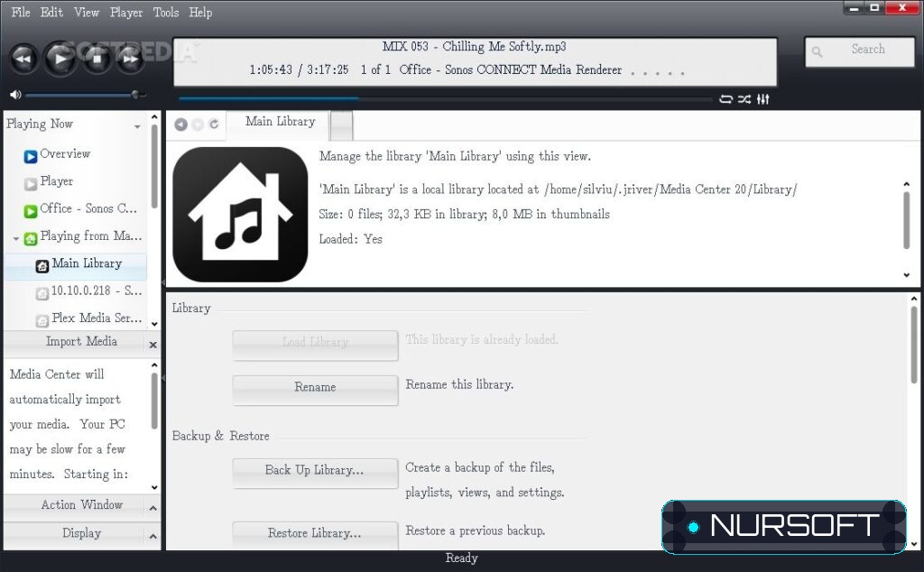This screenshot has width=924, height=572.
Task: Open the Playing Now dropdown arrow
Action: click(137, 126)
